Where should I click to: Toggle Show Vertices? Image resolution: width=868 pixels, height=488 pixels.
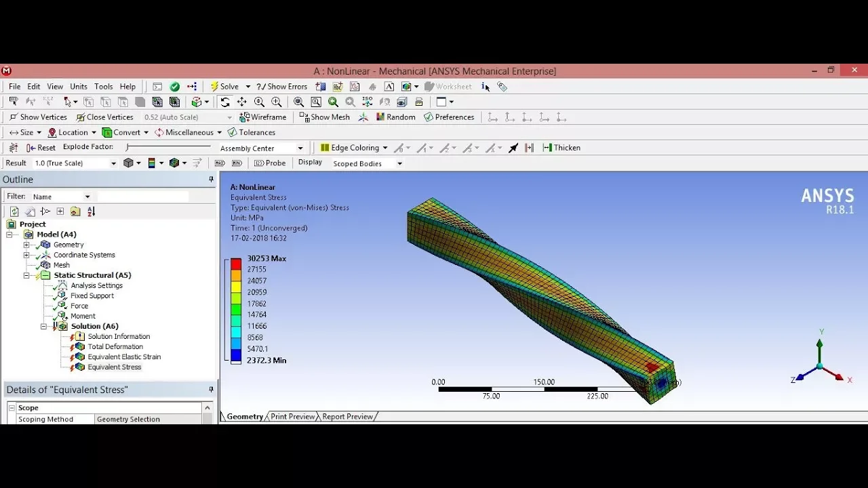38,117
